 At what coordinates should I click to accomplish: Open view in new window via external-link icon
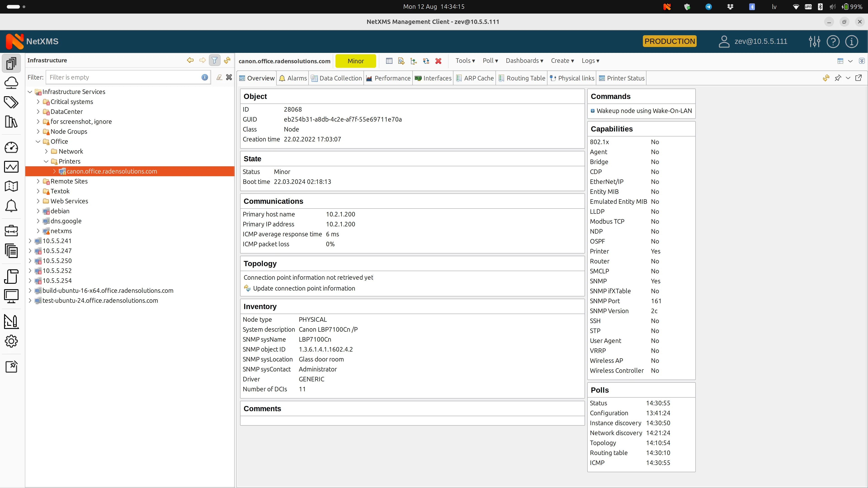859,78
